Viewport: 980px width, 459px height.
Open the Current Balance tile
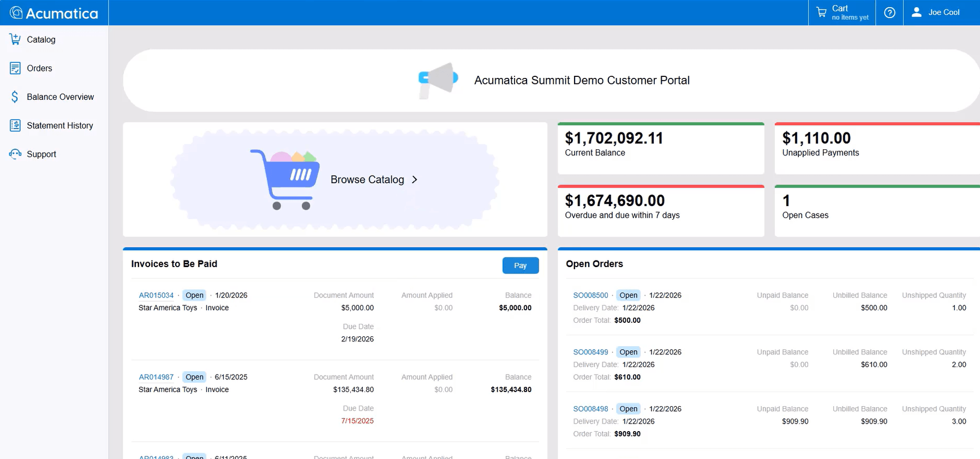click(x=661, y=148)
